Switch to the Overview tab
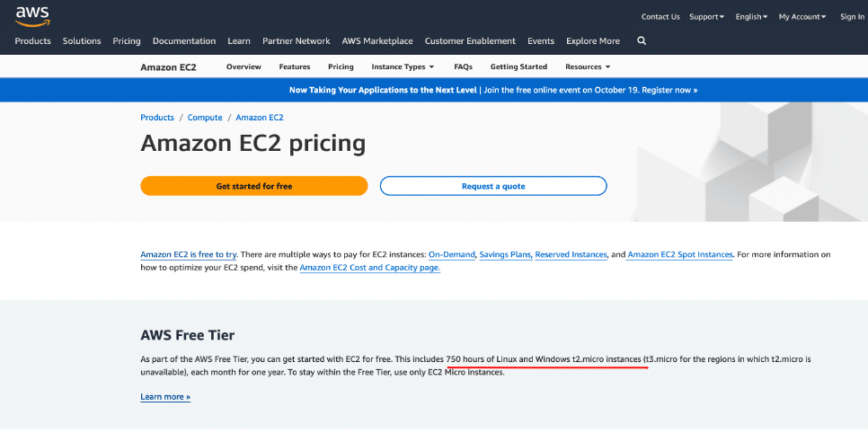Screen dimensions: 868x442 click(244, 66)
